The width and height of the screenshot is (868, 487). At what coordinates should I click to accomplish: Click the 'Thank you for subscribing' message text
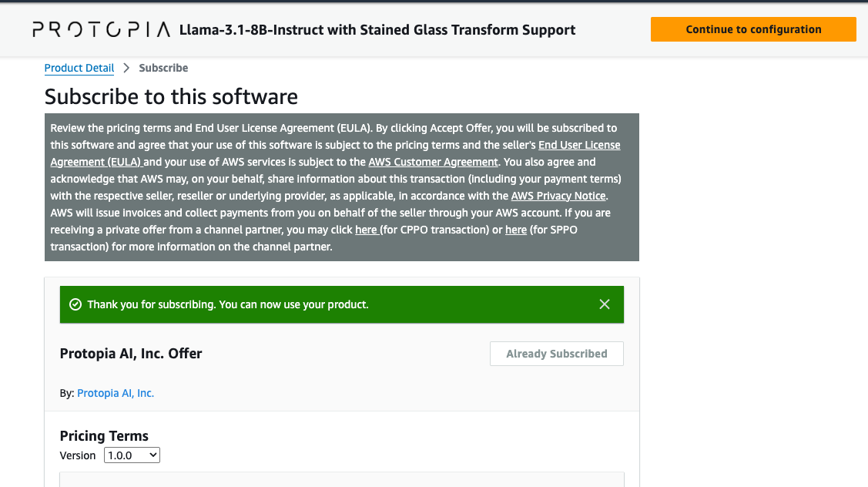point(228,304)
